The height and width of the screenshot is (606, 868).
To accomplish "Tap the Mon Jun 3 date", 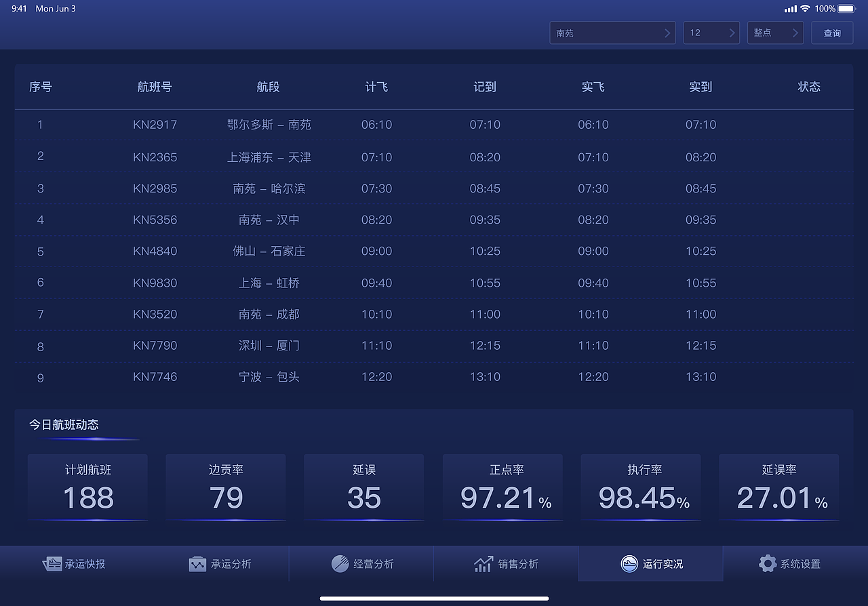I will coord(56,9).
